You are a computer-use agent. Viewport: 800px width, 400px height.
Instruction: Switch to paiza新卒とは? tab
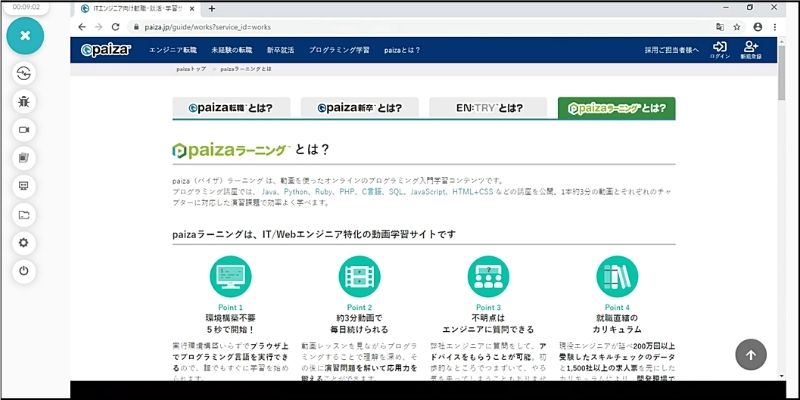[360, 108]
